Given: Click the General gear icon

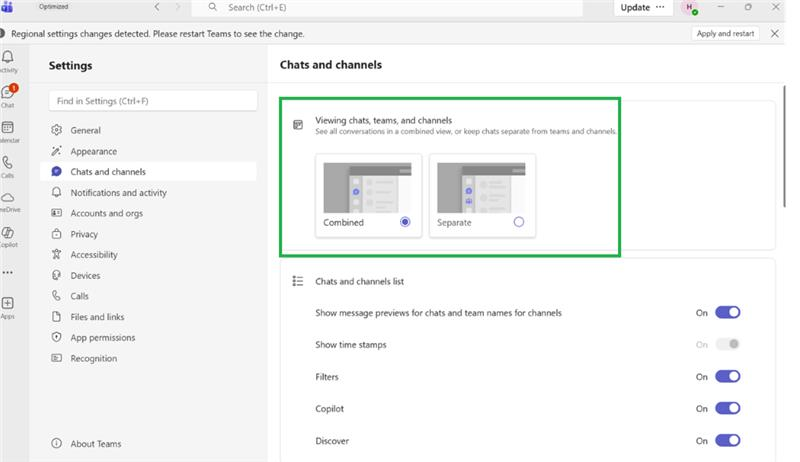Looking at the screenshot, I should 57,130.
